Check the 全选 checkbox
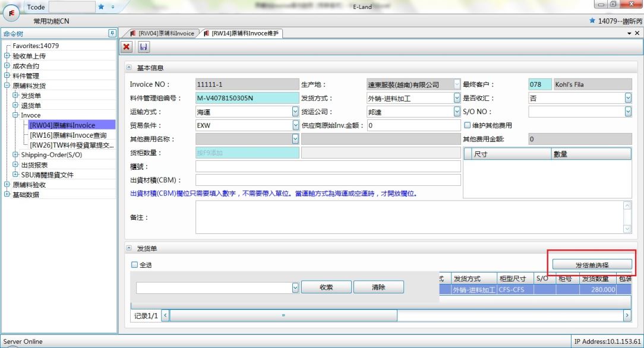This screenshot has height=348, width=644. coord(134,265)
